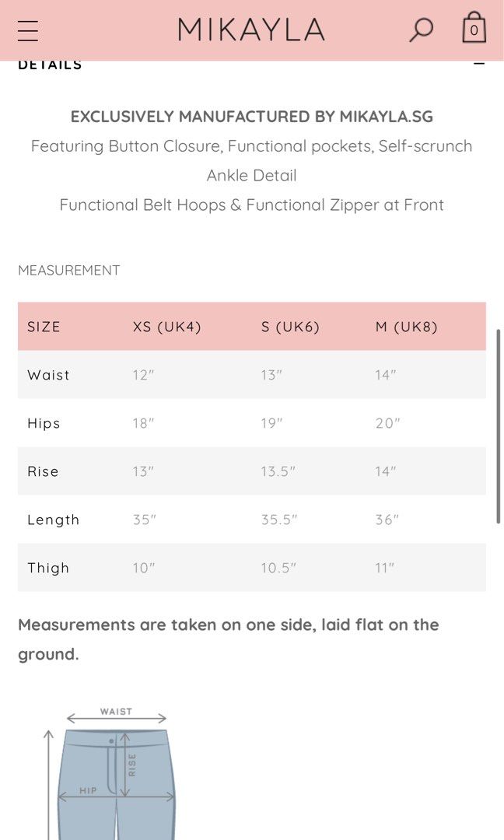Click the DETAILS section heading

tap(50, 65)
